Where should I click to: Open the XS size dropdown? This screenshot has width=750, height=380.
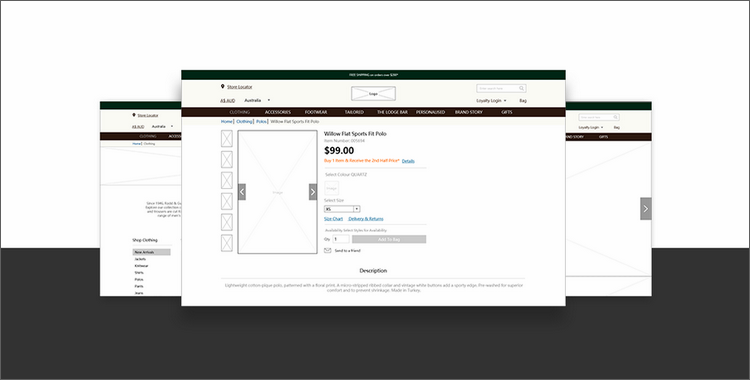[x=342, y=209]
